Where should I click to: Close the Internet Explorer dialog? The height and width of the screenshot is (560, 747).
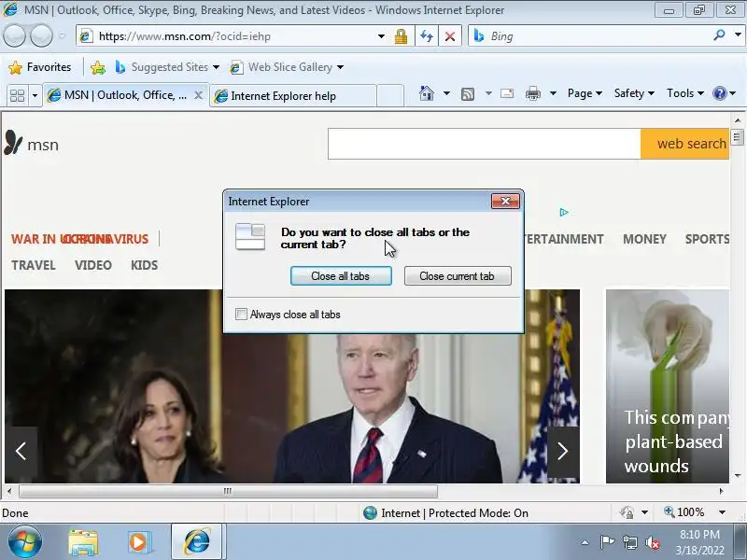(x=505, y=201)
